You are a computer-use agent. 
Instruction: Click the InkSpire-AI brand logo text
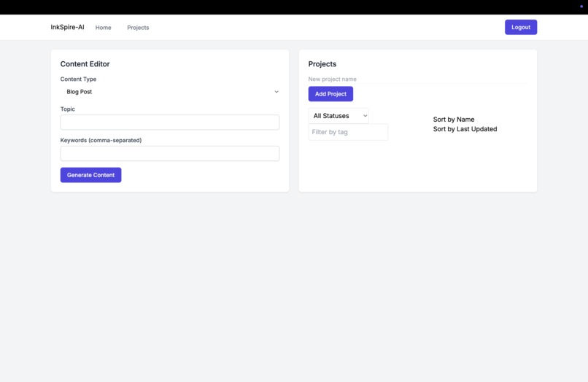(68, 28)
